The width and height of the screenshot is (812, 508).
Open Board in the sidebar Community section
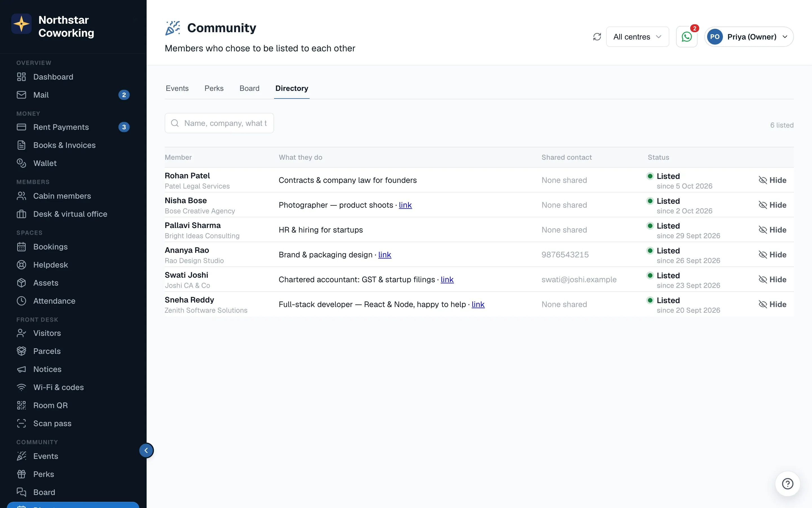(x=73, y=492)
